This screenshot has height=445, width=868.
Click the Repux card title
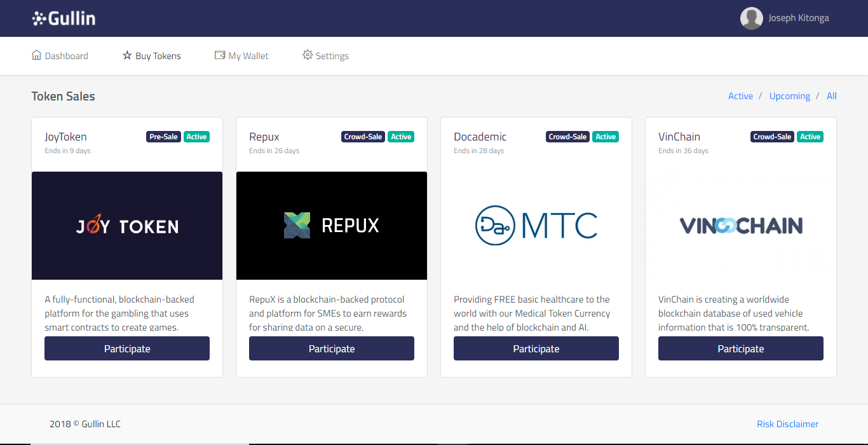264,137
